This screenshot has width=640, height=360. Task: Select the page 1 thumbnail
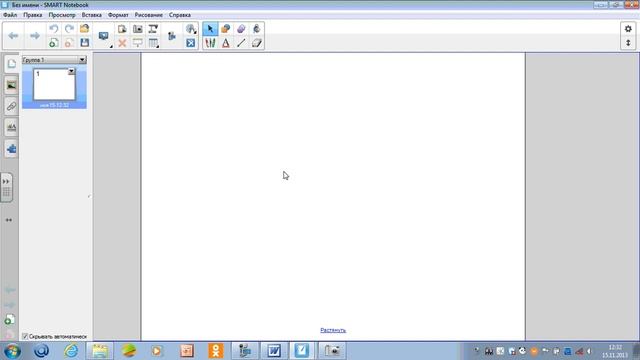[54, 84]
